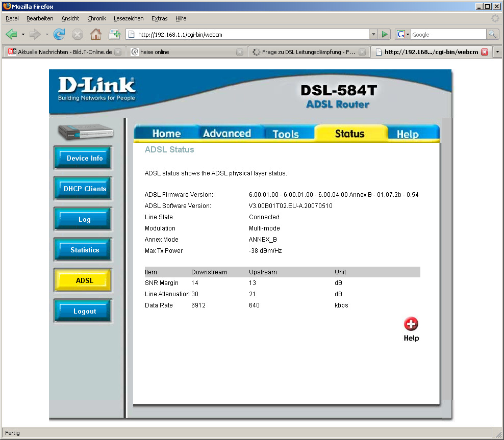
Task: Close the heise online tab
Action: click(240, 52)
